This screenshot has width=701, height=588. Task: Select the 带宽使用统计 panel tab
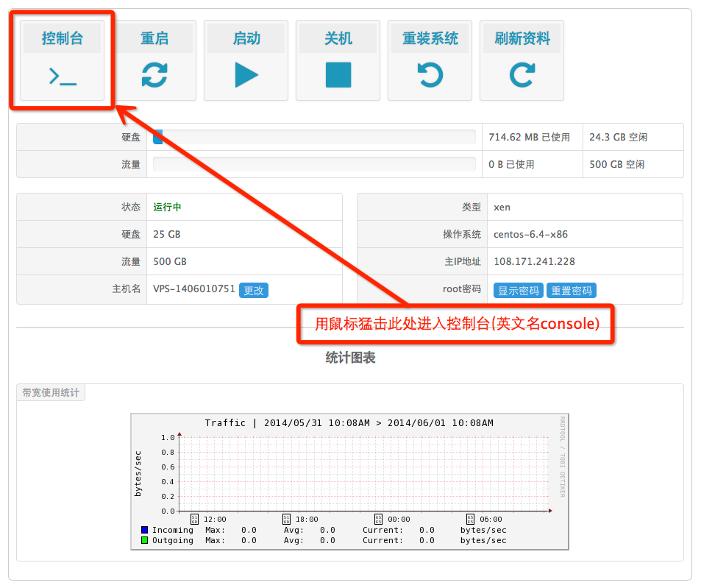pos(51,392)
